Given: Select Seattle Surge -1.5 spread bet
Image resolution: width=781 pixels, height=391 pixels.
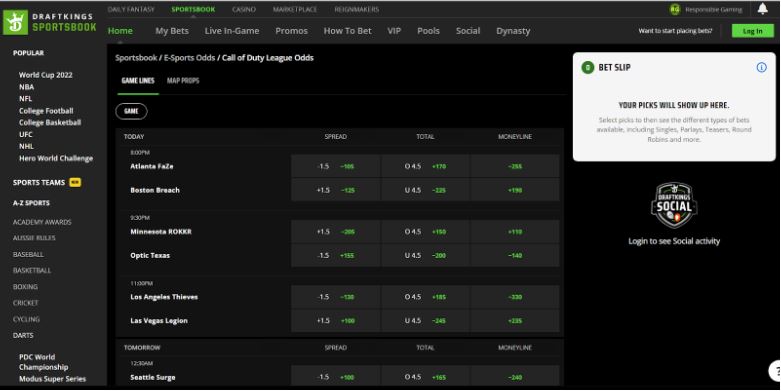Looking at the screenshot, I should 336,377.
